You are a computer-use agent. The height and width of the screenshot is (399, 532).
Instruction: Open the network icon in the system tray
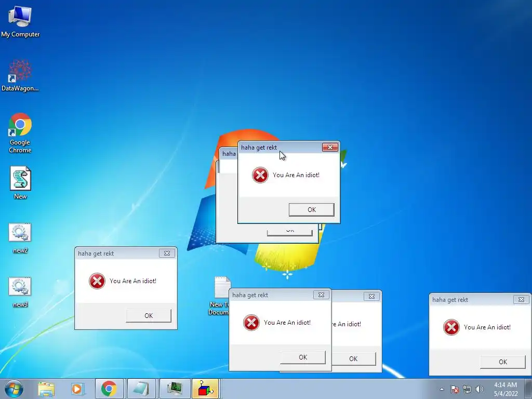(467, 389)
